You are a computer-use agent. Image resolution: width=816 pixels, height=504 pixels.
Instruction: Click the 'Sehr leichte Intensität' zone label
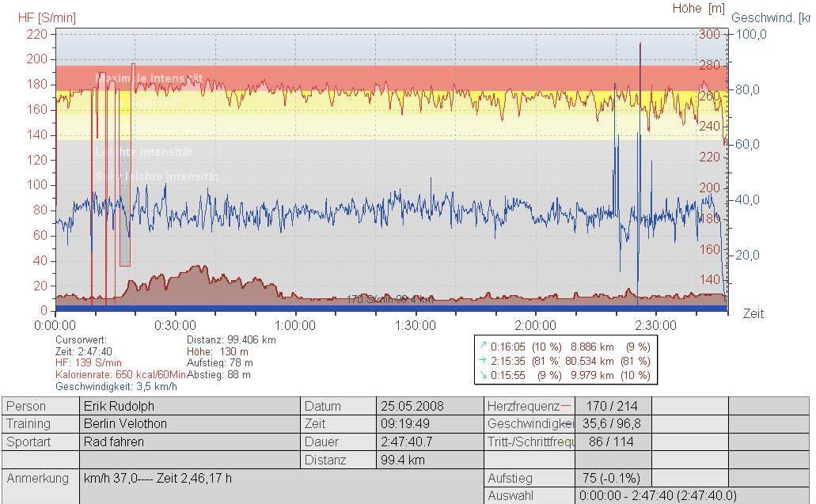(157, 176)
